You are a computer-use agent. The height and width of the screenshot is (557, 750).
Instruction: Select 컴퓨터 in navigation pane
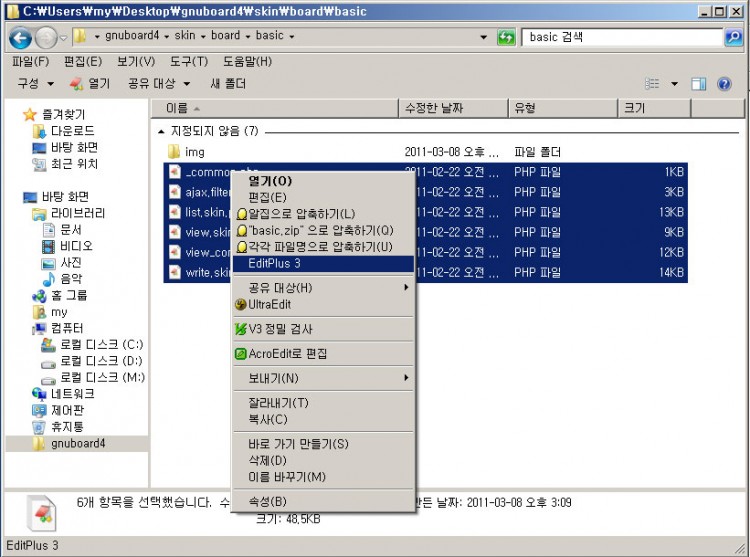[x=57, y=328]
